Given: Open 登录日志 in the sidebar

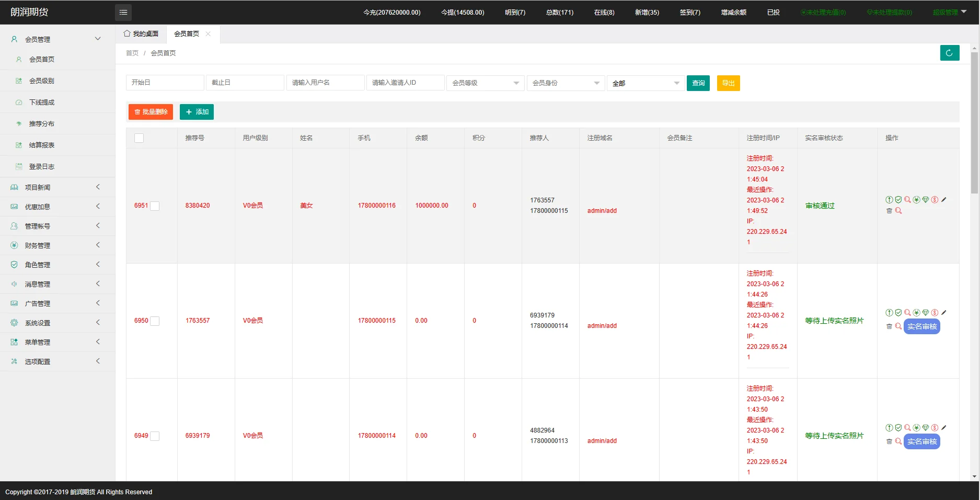Looking at the screenshot, I should 42,167.
